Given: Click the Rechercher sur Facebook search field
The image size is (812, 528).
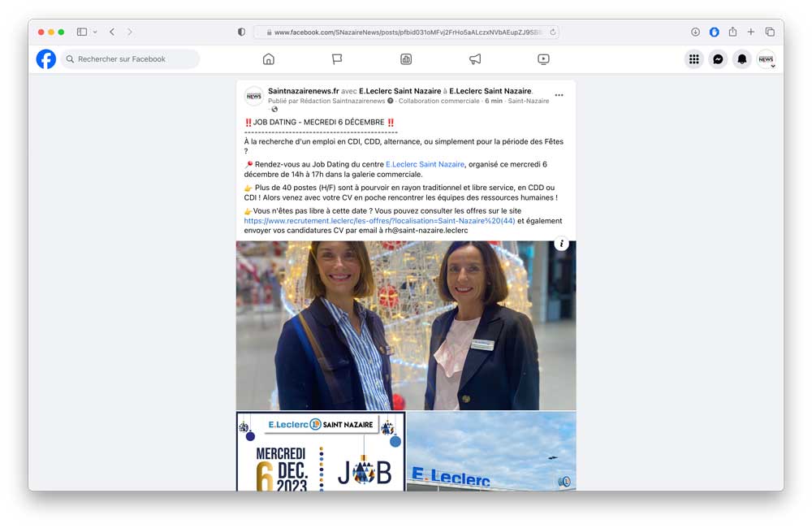Looking at the screenshot, I should pyautogui.click(x=131, y=59).
